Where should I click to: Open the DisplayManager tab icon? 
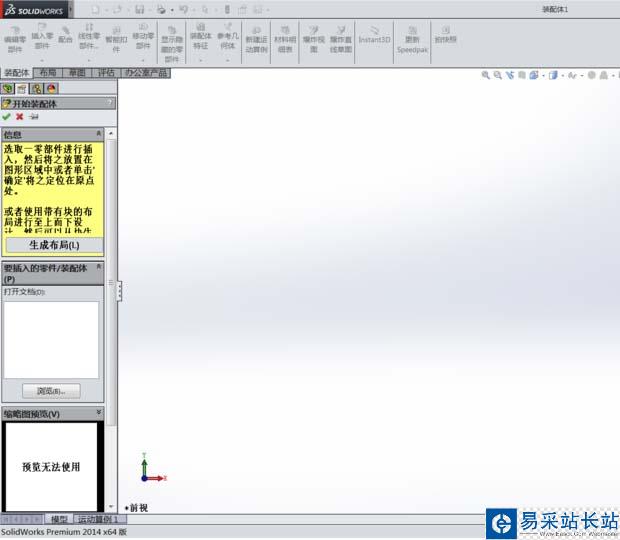[51, 88]
